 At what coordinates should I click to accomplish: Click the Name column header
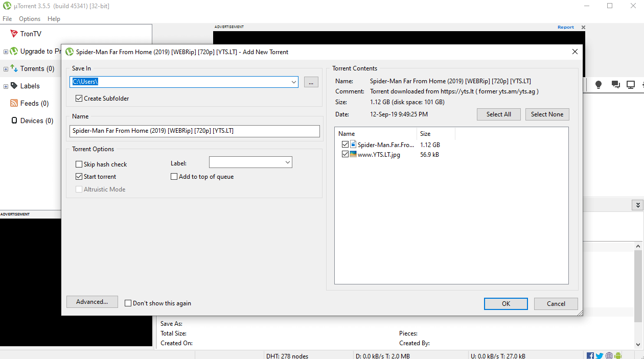click(x=376, y=133)
